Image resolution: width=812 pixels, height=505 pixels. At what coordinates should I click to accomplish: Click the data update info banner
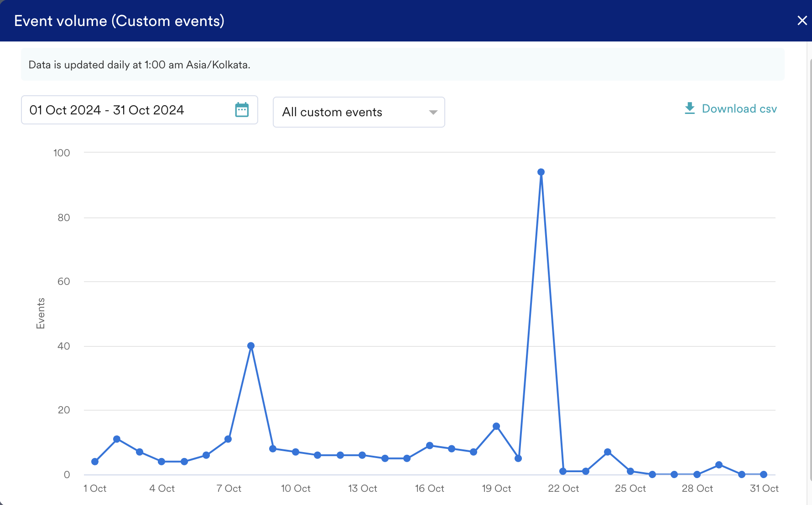402,65
